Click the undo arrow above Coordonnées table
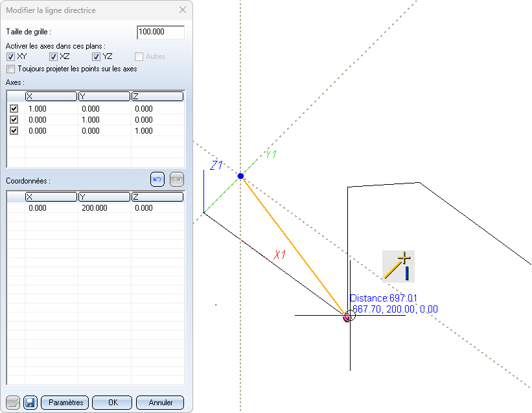 pyautogui.click(x=157, y=180)
